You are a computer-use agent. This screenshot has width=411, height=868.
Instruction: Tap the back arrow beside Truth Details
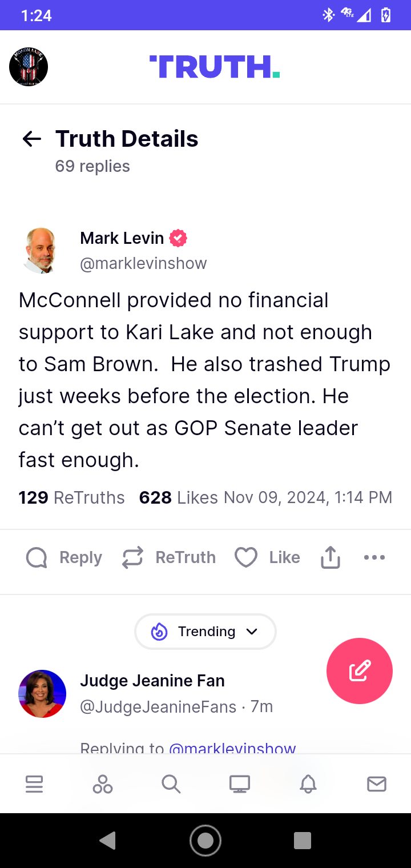(32, 139)
